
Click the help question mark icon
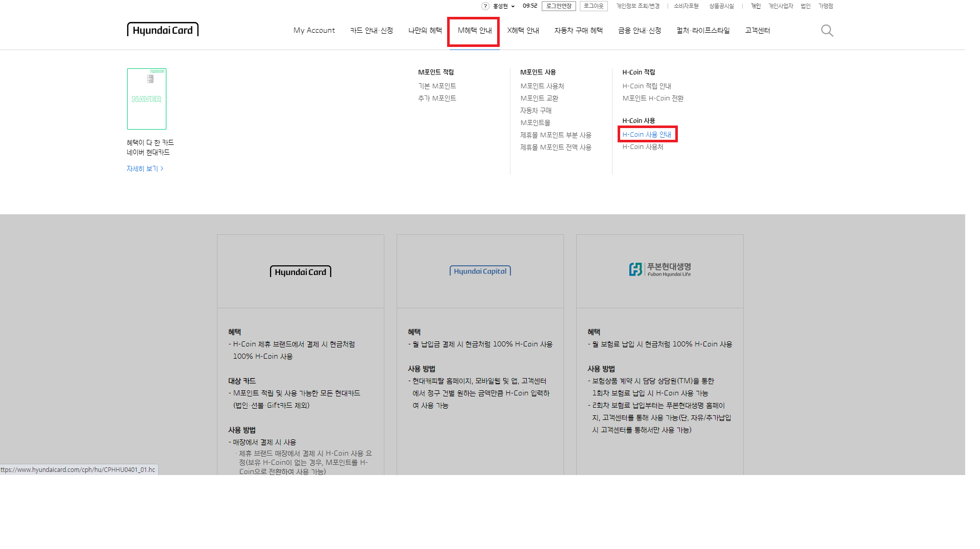coord(485,6)
